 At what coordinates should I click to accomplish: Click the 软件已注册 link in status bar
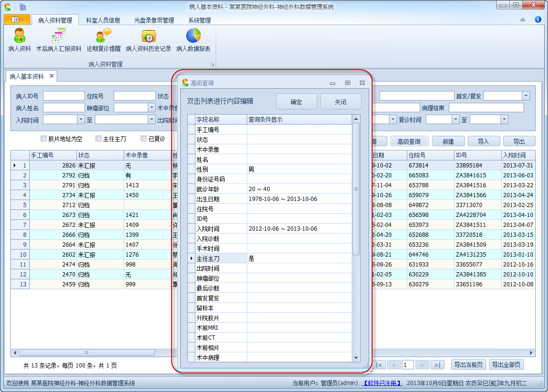(x=382, y=383)
